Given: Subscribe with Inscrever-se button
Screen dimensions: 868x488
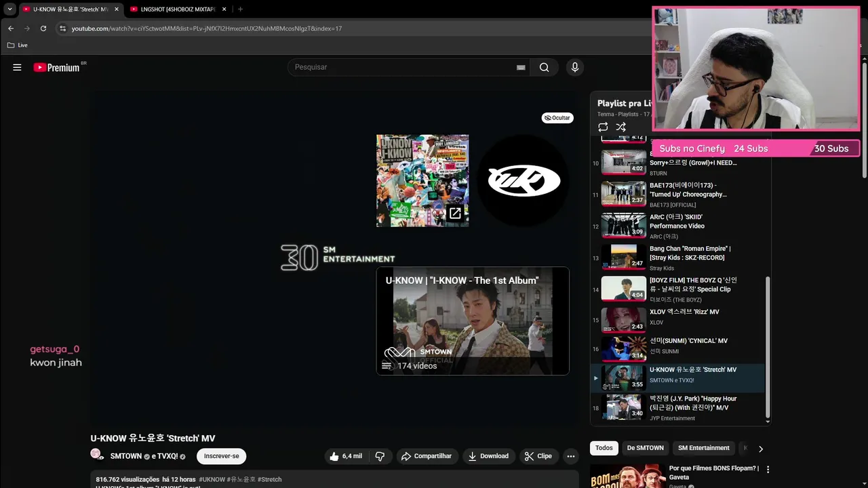Looking at the screenshot, I should pos(222,456).
